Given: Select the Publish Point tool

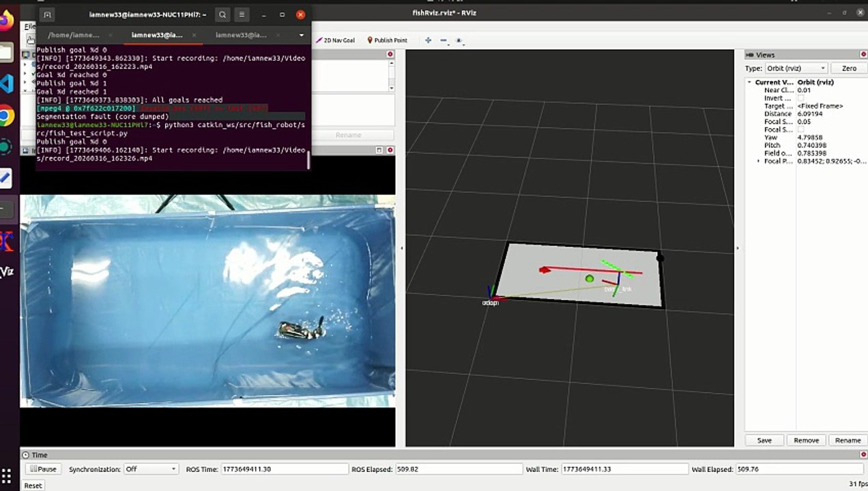Looking at the screenshot, I should click(387, 40).
